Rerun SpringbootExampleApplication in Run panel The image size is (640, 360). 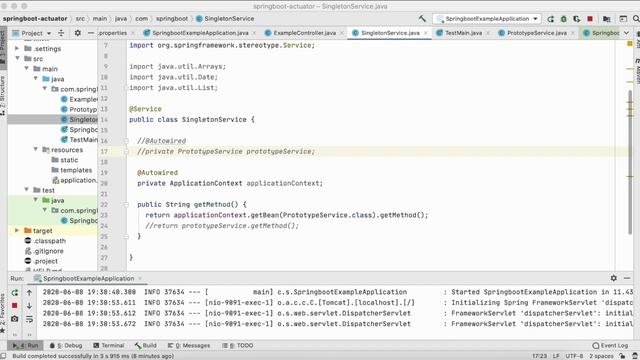pos(15,293)
